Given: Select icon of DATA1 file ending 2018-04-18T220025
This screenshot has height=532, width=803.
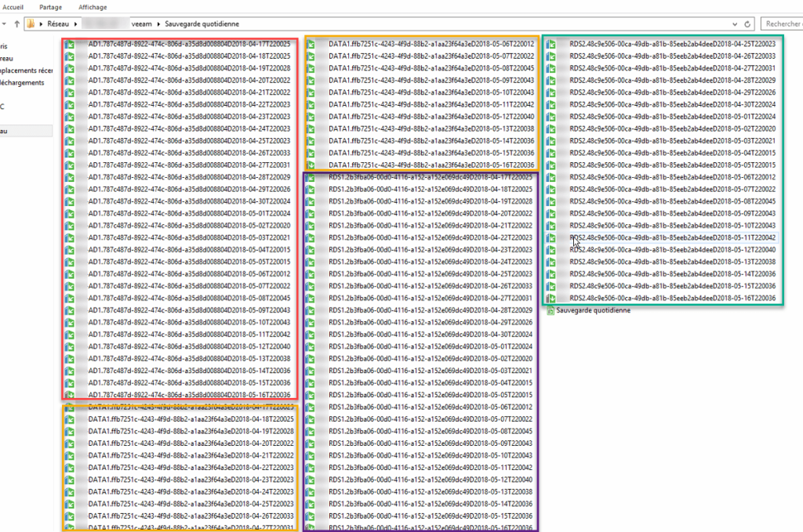Looking at the screenshot, I should (x=70, y=419).
